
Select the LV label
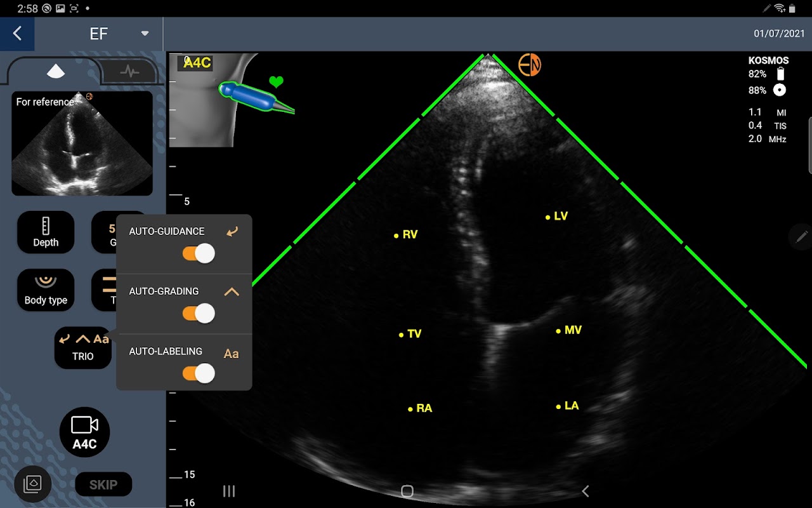558,217
